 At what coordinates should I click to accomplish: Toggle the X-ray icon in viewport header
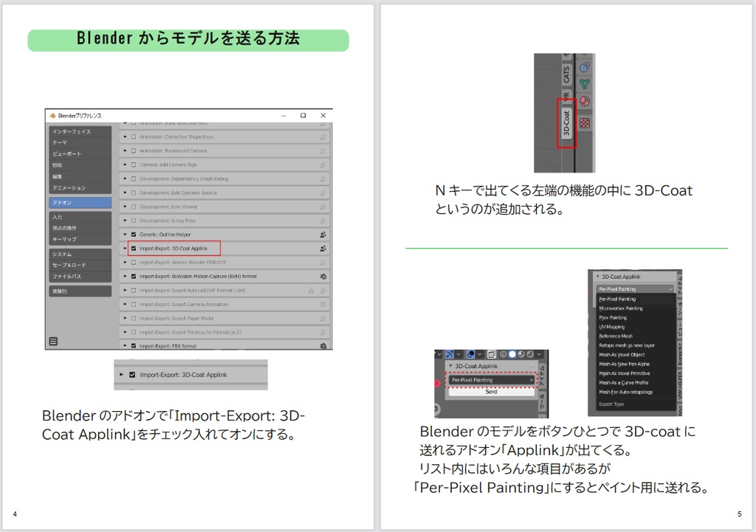(x=492, y=354)
